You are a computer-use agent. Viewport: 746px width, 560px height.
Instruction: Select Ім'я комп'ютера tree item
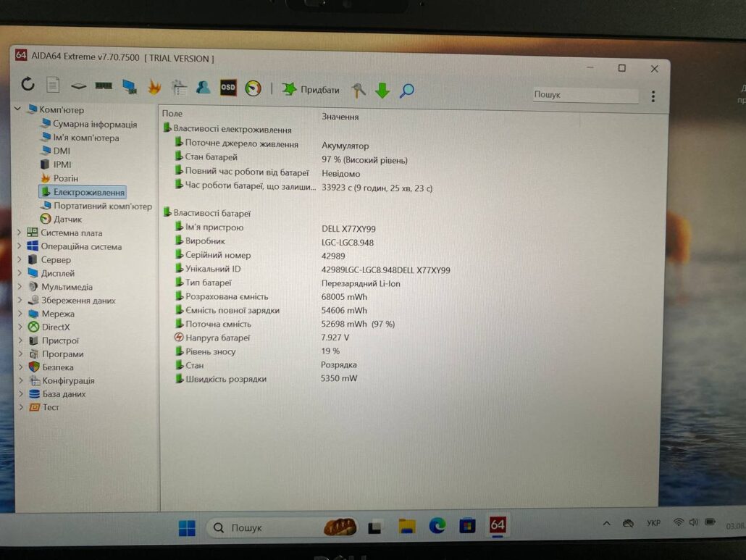pos(85,138)
